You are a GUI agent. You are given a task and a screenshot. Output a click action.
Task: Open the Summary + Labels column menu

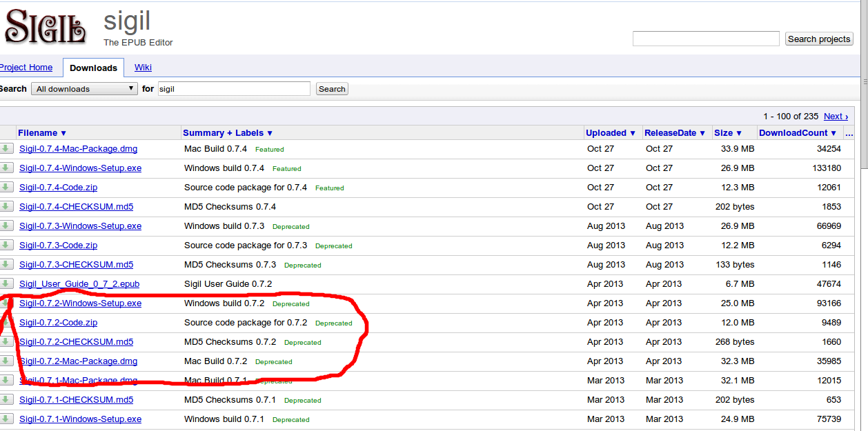[228, 132]
